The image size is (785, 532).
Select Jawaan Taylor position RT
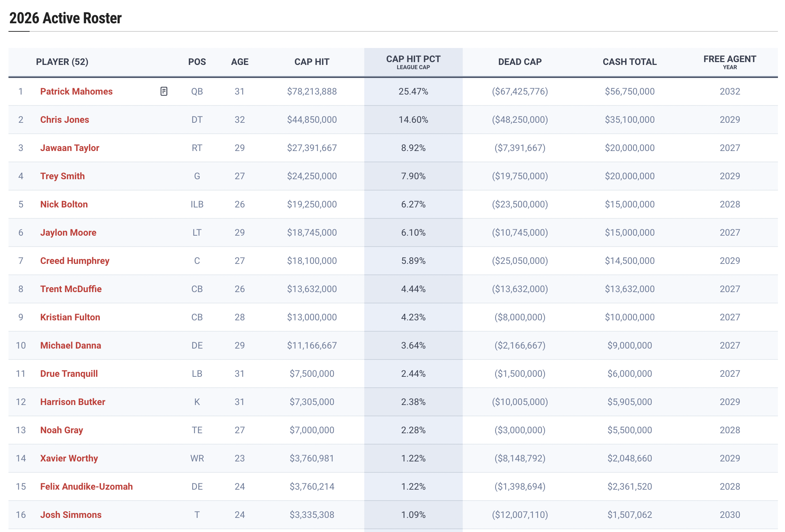tap(197, 148)
